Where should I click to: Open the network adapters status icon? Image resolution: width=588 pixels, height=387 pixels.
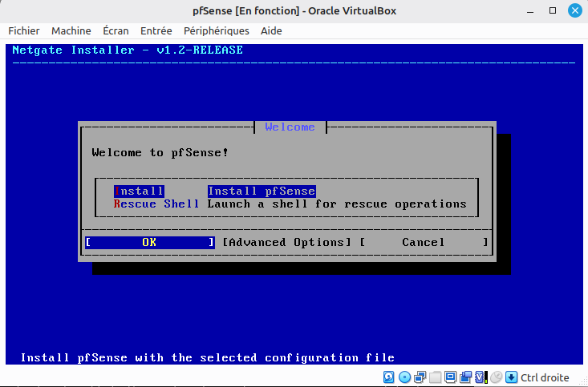click(x=420, y=377)
